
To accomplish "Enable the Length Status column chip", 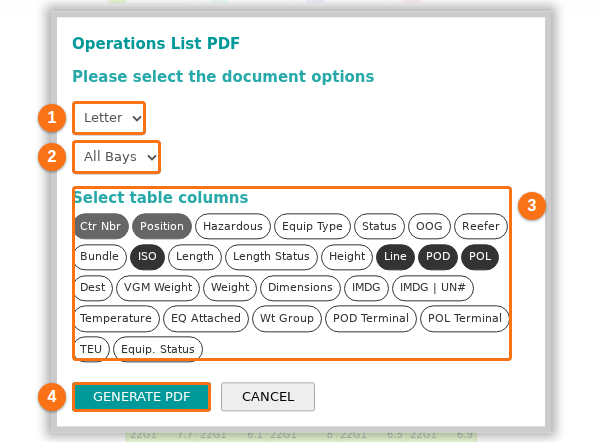I will click(x=271, y=257).
